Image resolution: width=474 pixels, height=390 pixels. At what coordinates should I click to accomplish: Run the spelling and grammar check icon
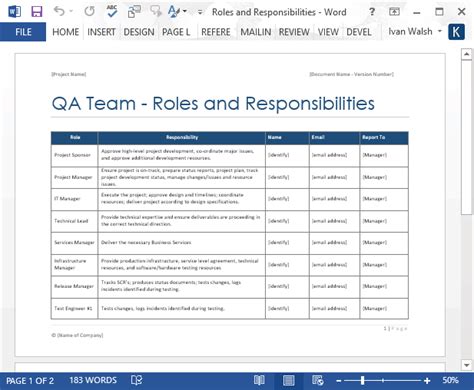point(112,11)
